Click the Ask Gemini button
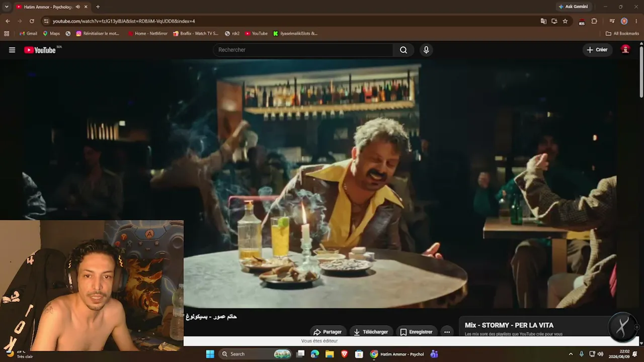 click(573, 7)
